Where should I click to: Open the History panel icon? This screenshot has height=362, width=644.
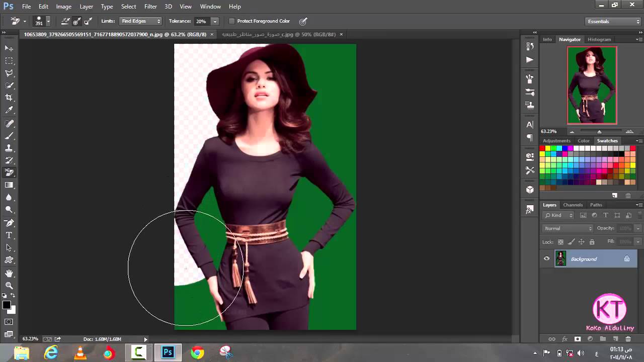530,46
